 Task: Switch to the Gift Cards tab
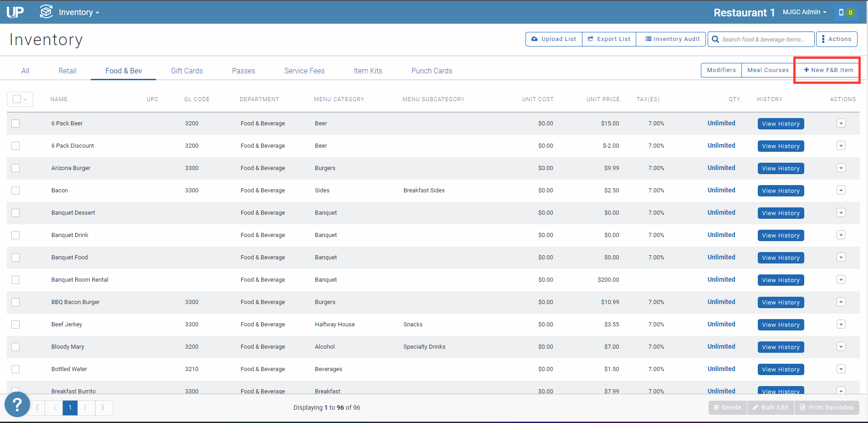tap(187, 71)
